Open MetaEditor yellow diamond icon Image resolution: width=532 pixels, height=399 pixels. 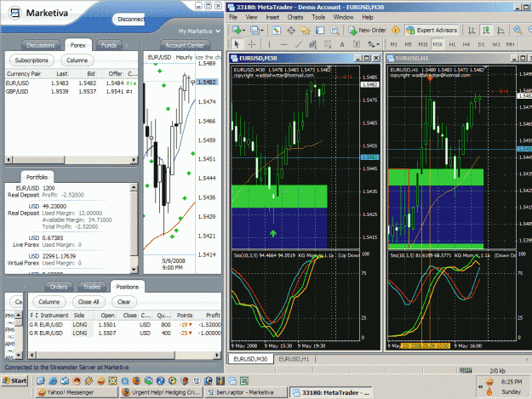[x=395, y=30]
